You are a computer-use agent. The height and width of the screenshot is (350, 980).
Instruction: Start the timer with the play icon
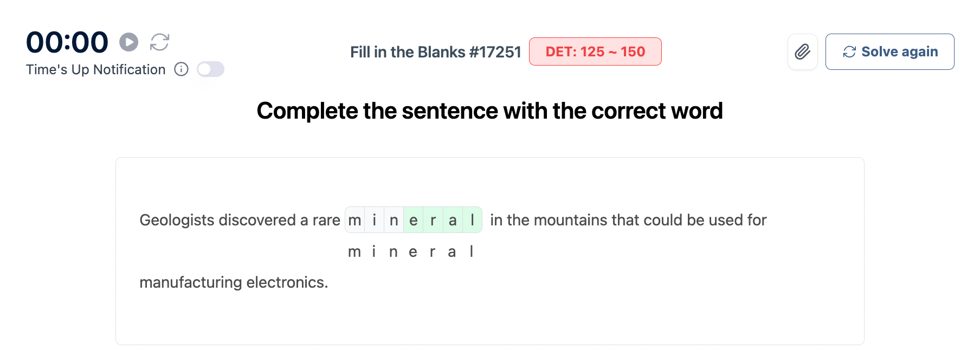pos(128,42)
